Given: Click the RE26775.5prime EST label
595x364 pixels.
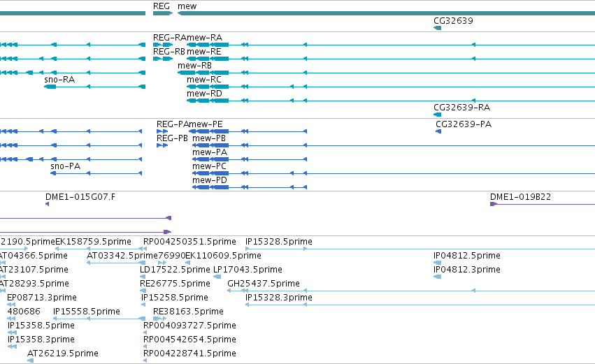Looking at the screenshot, I should (x=175, y=284).
